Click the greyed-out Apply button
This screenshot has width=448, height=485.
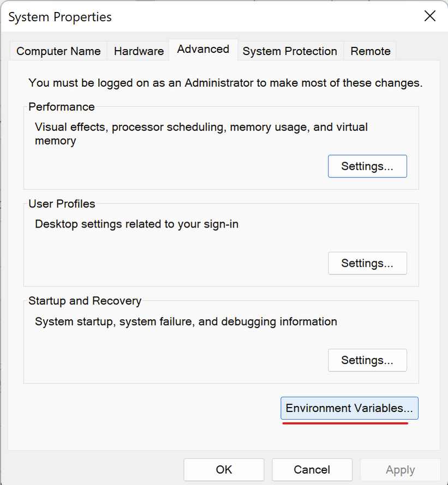[401, 470]
